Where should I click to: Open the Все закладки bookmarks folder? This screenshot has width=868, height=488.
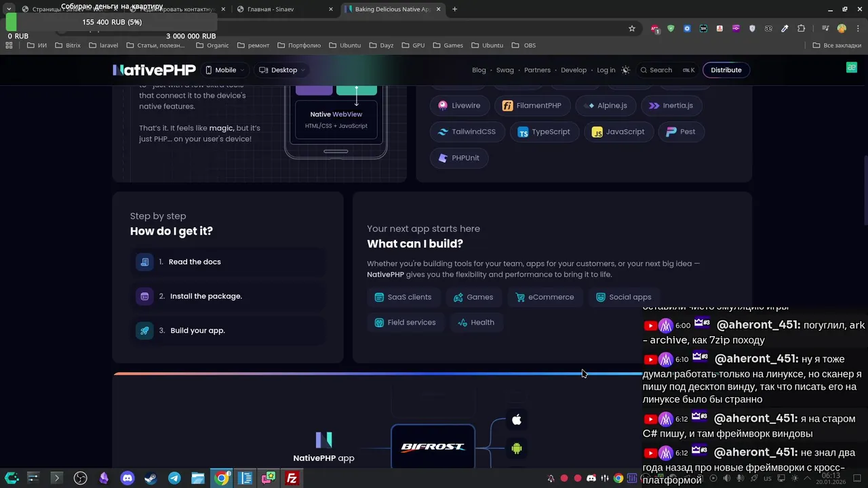tap(837, 45)
